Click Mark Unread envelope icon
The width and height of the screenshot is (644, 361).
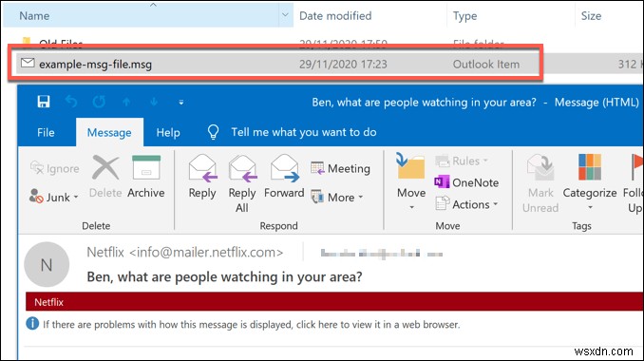(540, 167)
